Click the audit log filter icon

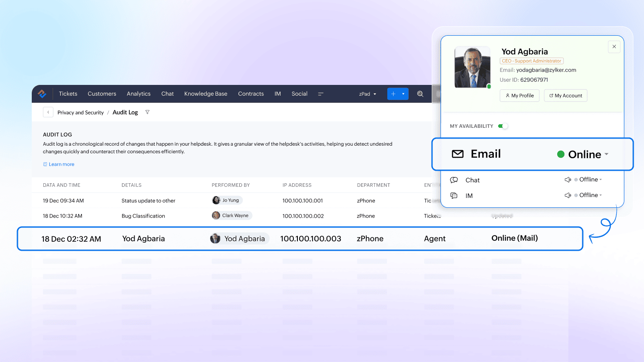(148, 112)
